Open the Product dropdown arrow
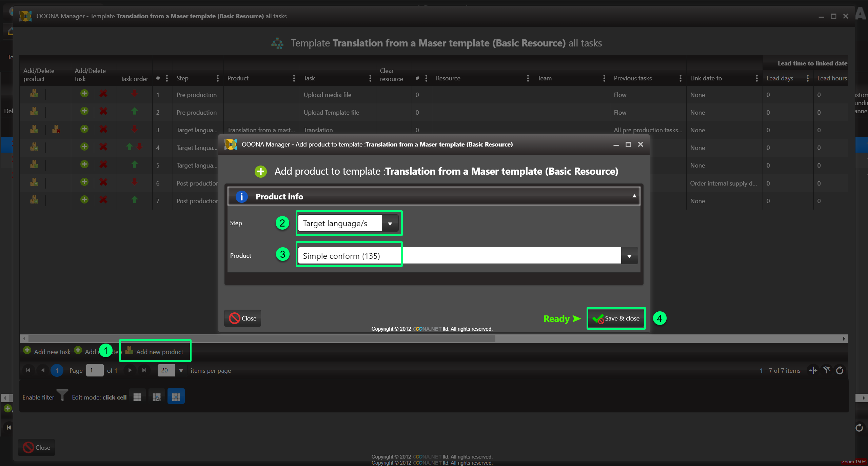 tap(629, 256)
